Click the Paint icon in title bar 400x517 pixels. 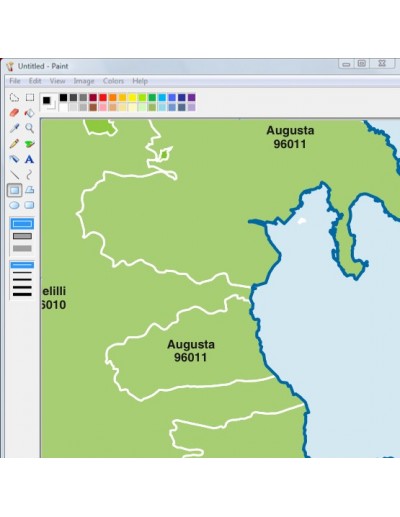[10, 66]
